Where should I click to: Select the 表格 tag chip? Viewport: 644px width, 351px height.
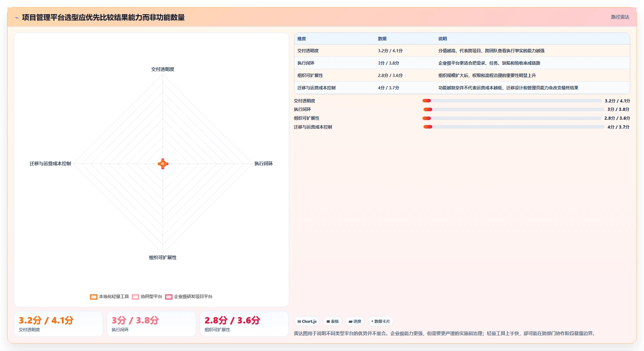pyautogui.click(x=332, y=321)
